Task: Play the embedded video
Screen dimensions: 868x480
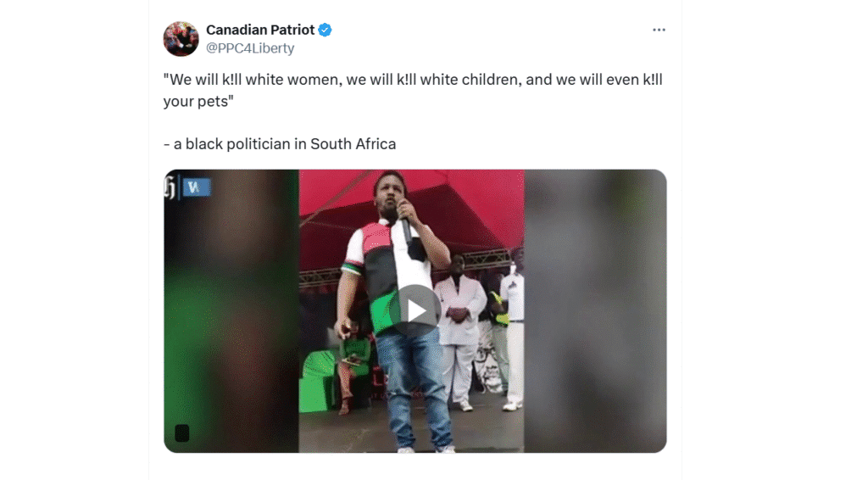Action: coord(415,310)
